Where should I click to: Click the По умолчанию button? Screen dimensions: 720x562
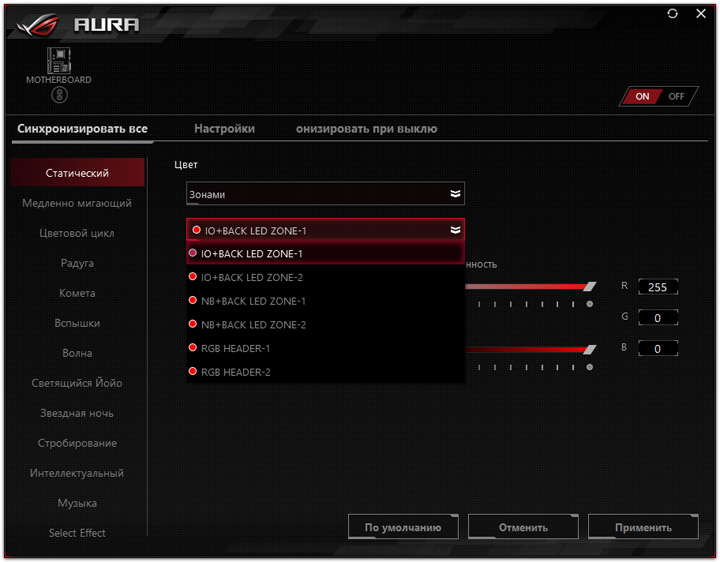tap(403, 527)
